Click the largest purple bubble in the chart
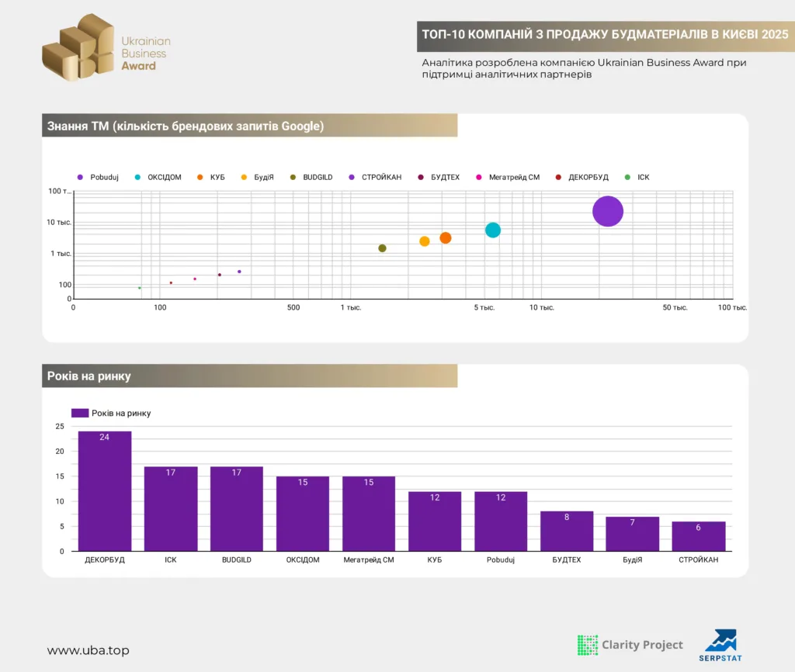This screenshot has height=672, width=795. click(608, 211)
